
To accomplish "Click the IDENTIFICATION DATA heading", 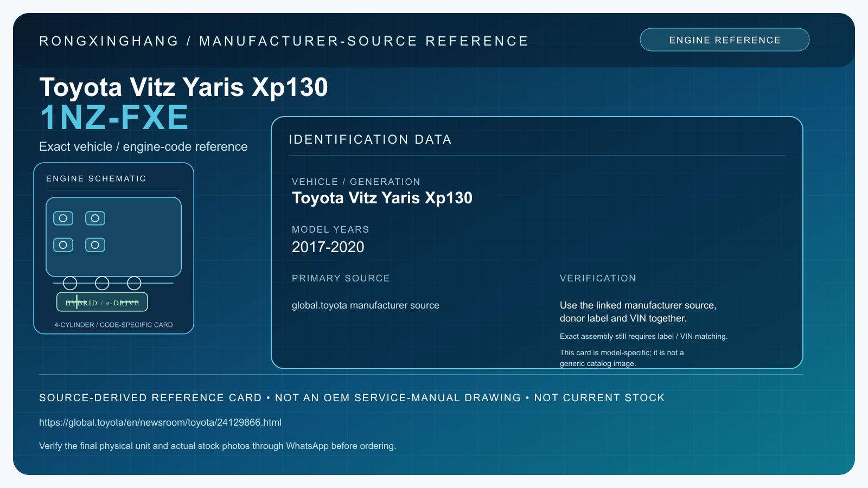I will (x=370, y=139).
